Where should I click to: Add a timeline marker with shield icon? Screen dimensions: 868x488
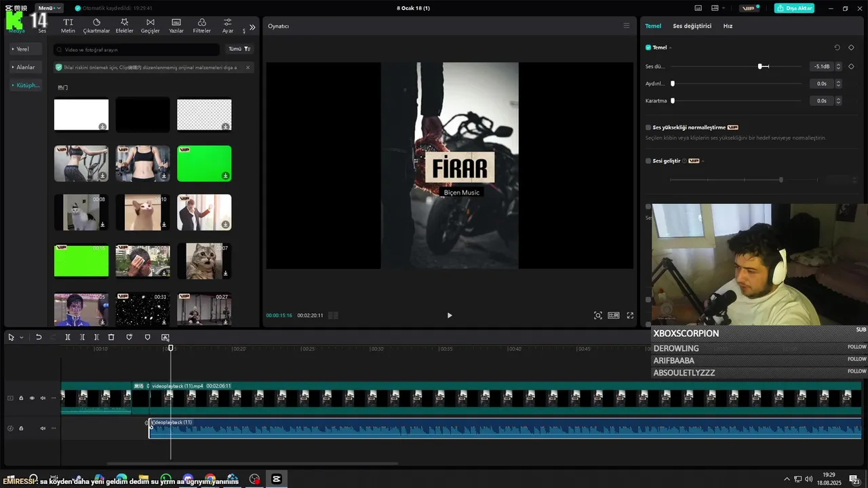click(x=148, y=337)
